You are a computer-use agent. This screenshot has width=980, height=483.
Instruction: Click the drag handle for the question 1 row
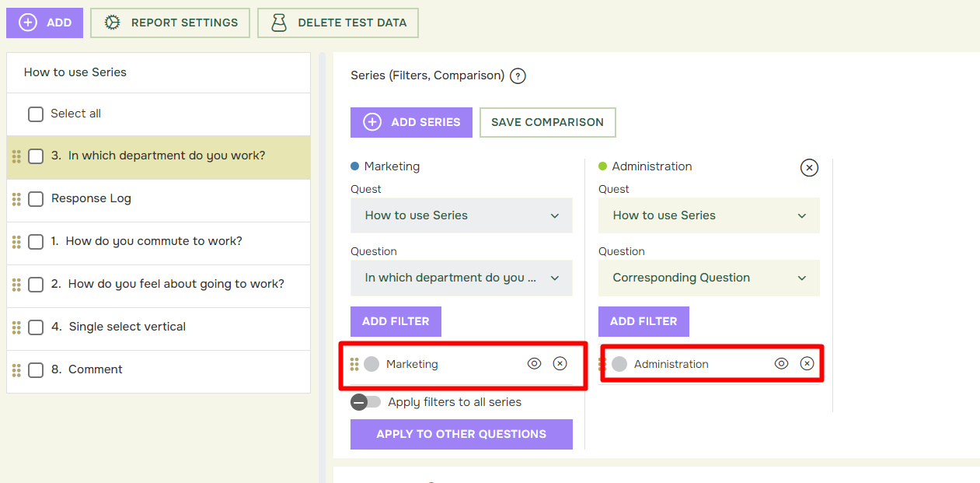tap(16, 242)
